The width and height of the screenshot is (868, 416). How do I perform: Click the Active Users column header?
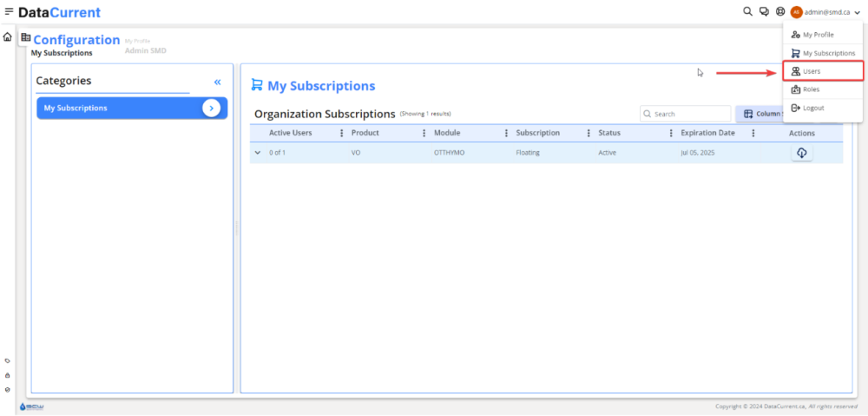click(291, 133)
